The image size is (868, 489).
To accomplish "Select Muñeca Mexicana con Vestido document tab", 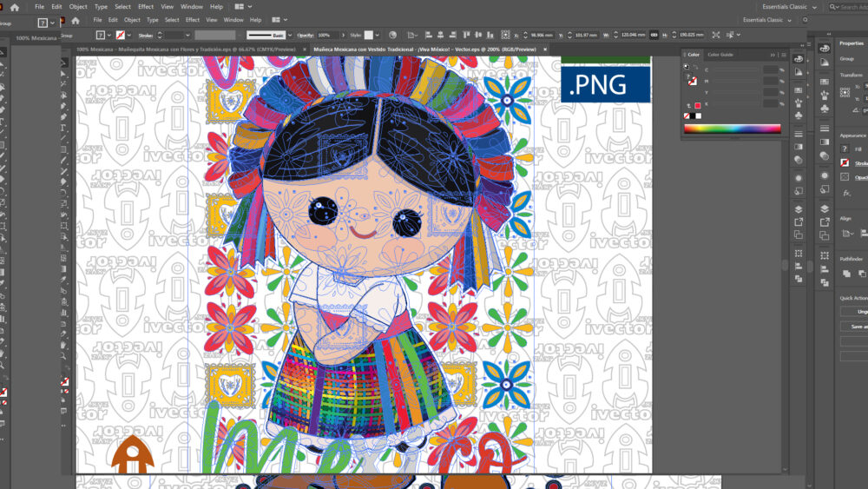I will (x=424, y=50).
